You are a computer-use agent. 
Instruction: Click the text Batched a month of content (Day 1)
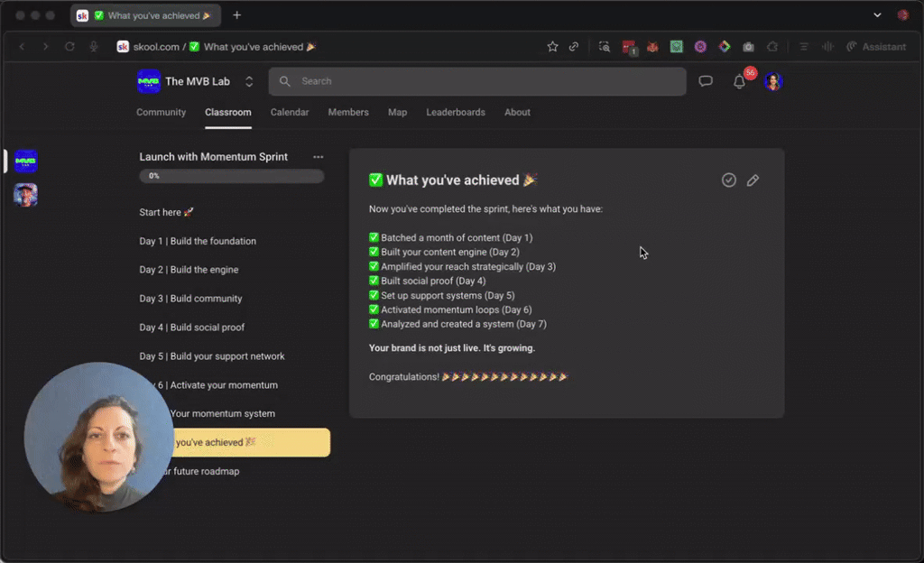coord(457,238)
